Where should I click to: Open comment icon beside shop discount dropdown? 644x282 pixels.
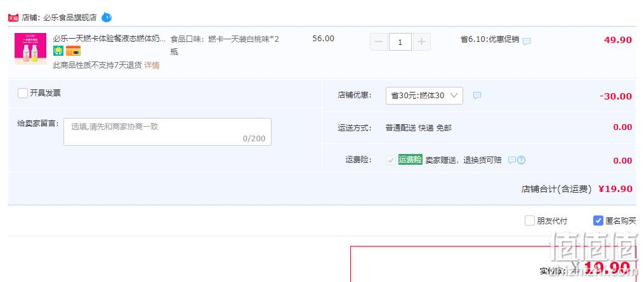coord(477,96)
